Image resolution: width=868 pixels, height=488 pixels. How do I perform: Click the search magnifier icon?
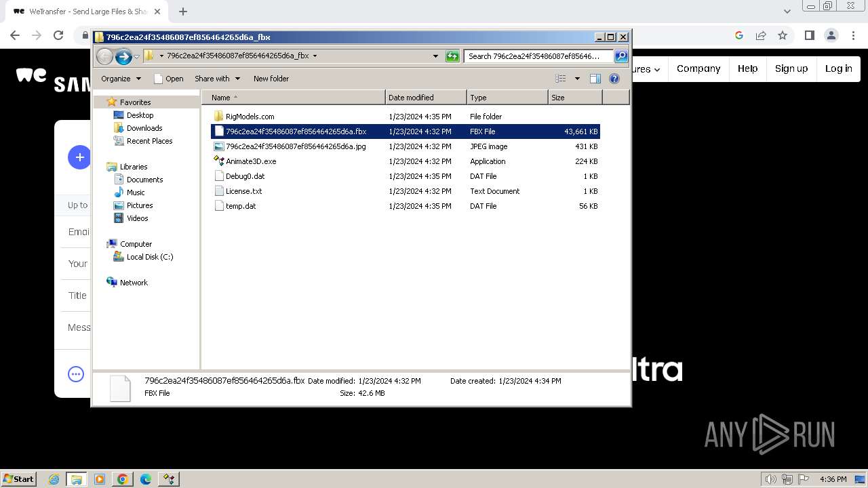coord(620,56)
